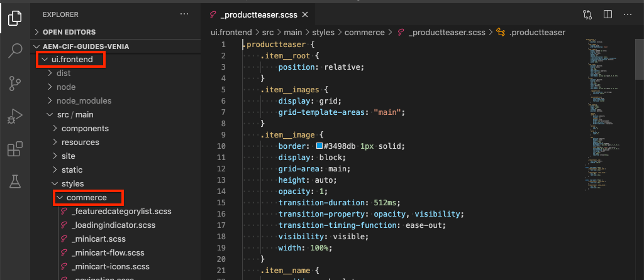Open the Run and Debug view
The width and height of the screenshot is (644, 280).
(x=15, y=117)
